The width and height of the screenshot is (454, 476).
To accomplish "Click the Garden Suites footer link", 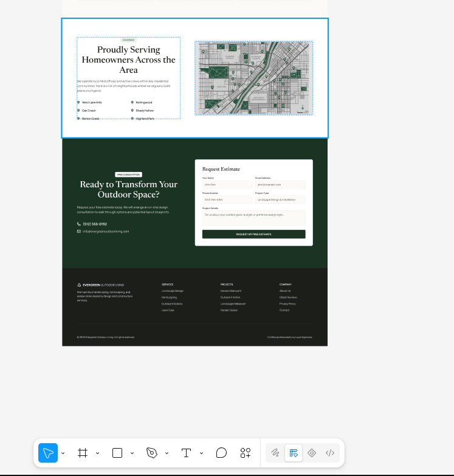I will (x=229, y=310).
